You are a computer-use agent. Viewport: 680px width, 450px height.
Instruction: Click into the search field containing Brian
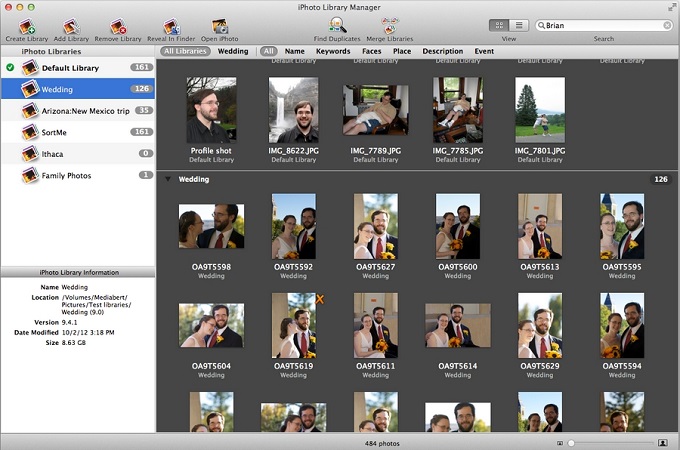pos(604,26)
